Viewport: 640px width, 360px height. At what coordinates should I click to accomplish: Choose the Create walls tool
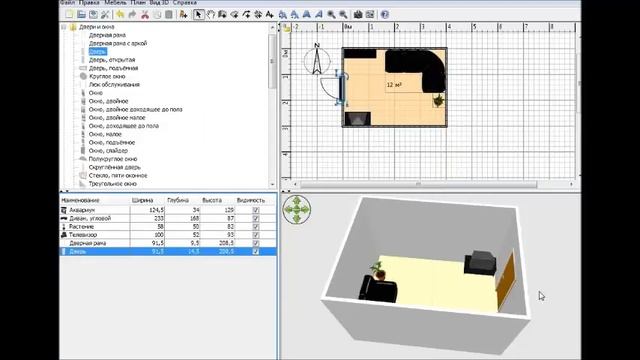point(222,15)
